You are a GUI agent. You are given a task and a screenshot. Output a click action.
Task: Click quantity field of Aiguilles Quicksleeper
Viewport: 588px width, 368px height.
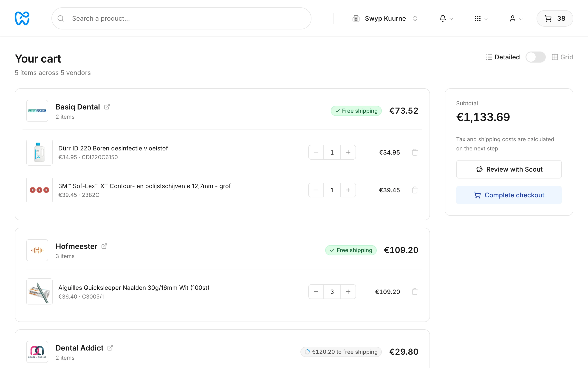click(x=332, y=292)
